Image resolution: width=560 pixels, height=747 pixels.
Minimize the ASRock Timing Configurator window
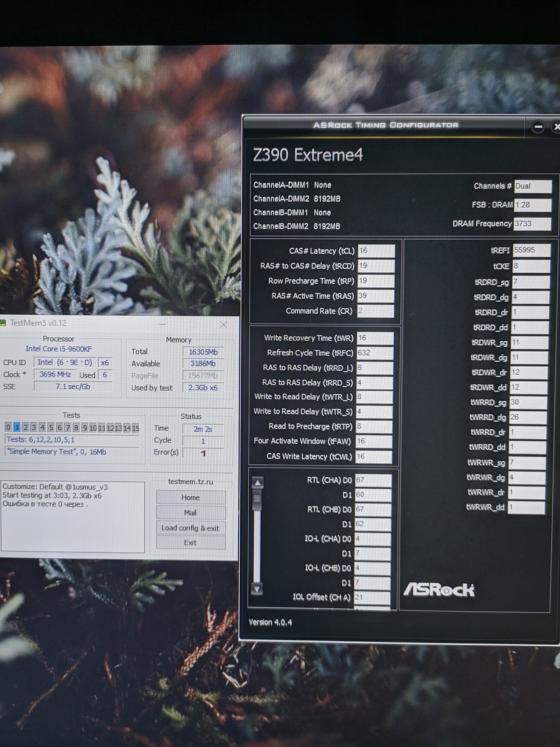coord(538,127)
